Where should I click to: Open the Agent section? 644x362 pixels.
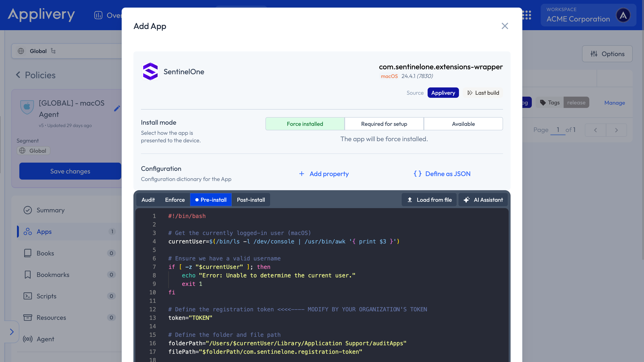click(69, 339)
